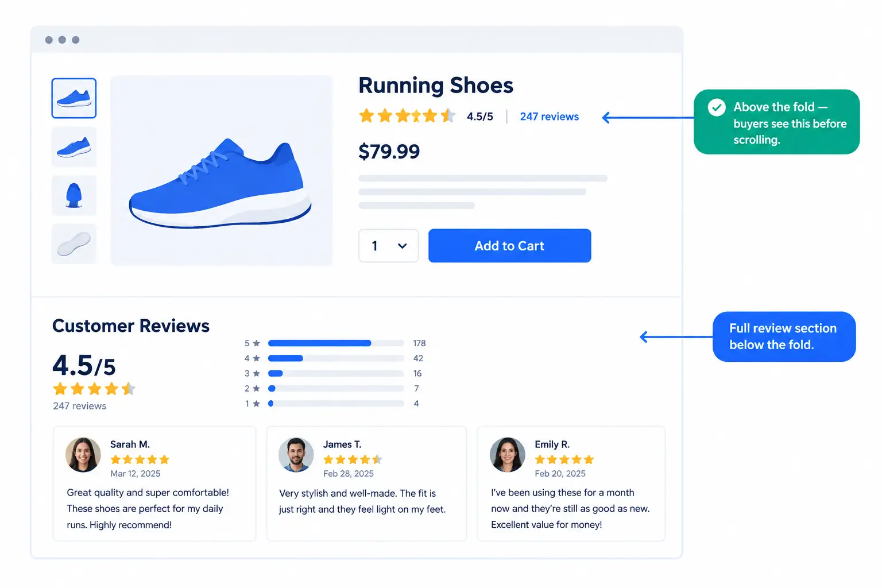Click the $79.99 price

pos(389,152)
